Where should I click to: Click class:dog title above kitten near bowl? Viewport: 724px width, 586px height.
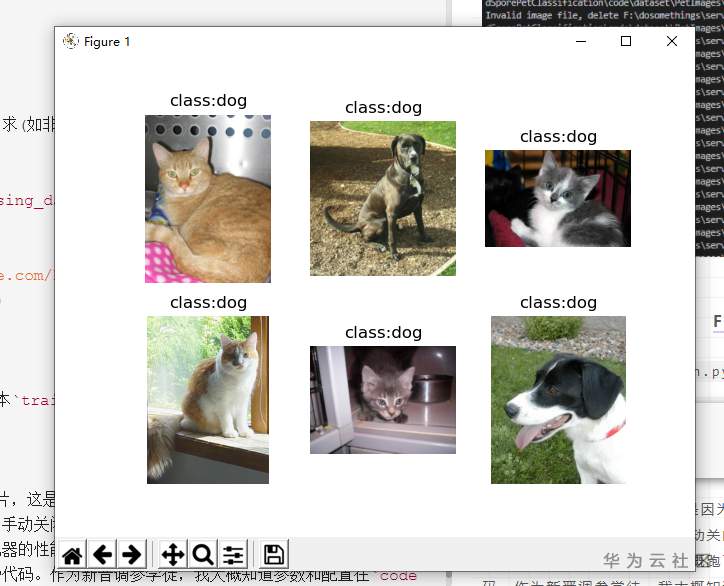click(x=383, y=332)
